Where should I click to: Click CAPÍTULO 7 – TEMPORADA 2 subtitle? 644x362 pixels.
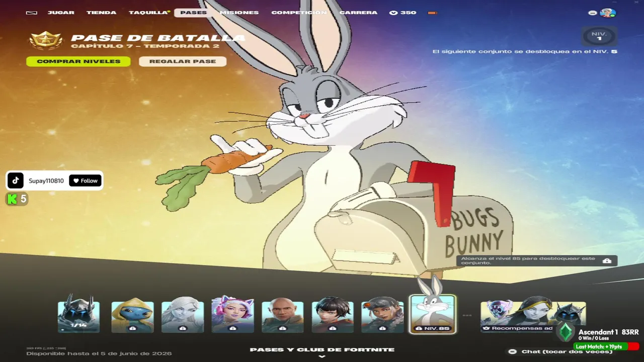click(145, 46)
